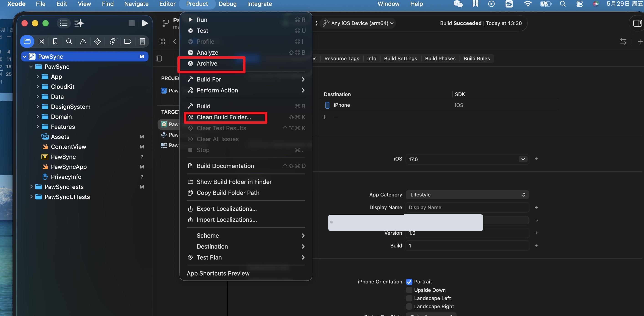This screenshot has width=644, height=316.
Task: Enable Upside Down orientation
Action: click(x=409, y=290)
